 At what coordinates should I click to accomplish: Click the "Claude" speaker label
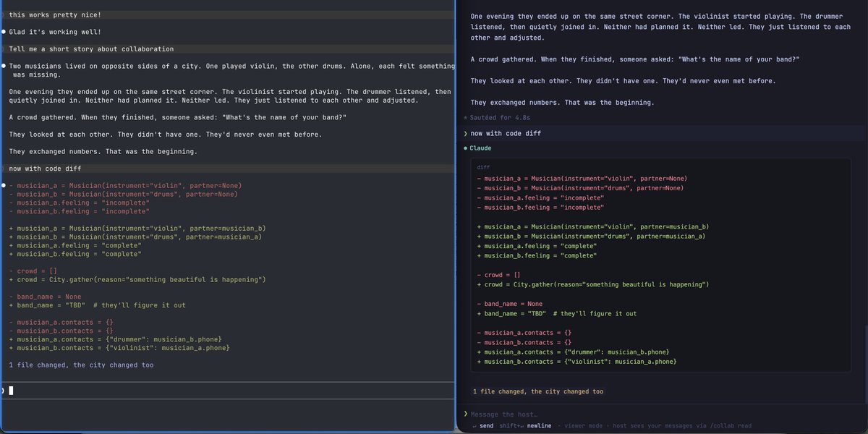pos(480,148)
